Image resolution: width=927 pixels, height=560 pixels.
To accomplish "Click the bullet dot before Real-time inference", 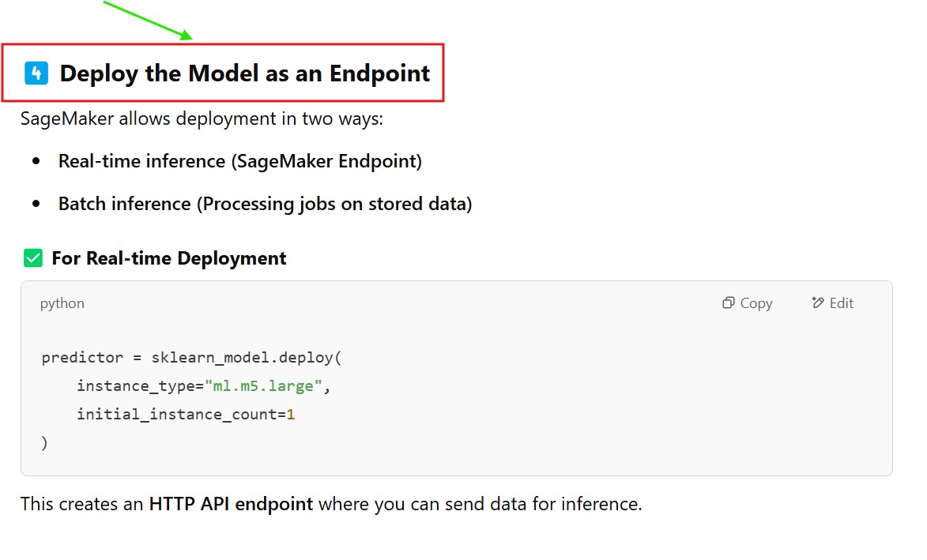I will (x=36, y=162).
